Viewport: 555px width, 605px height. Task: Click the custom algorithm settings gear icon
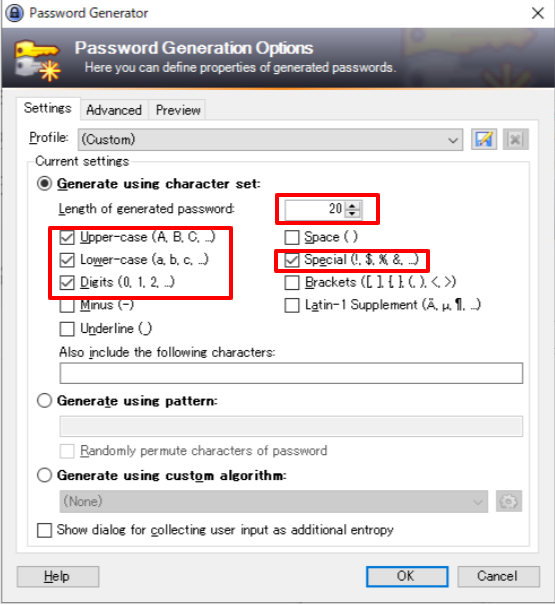click(x=509, y=501)
